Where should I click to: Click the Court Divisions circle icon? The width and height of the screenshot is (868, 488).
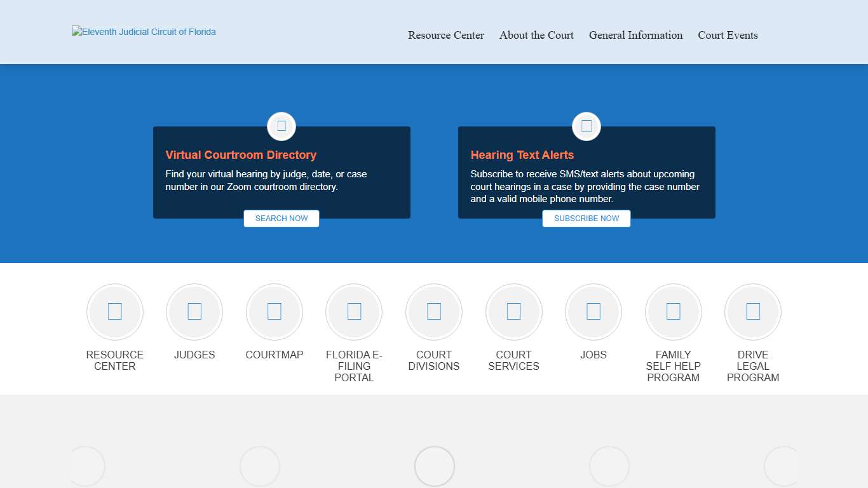coord(434,312)
